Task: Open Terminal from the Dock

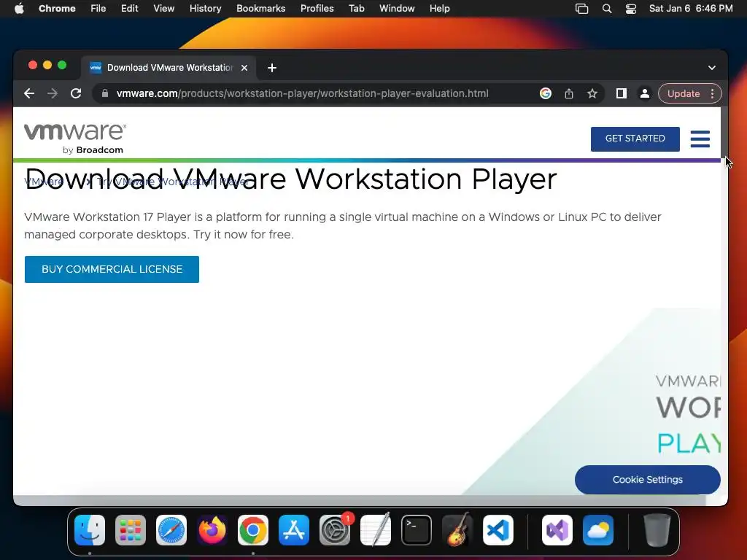Action: 417,530
